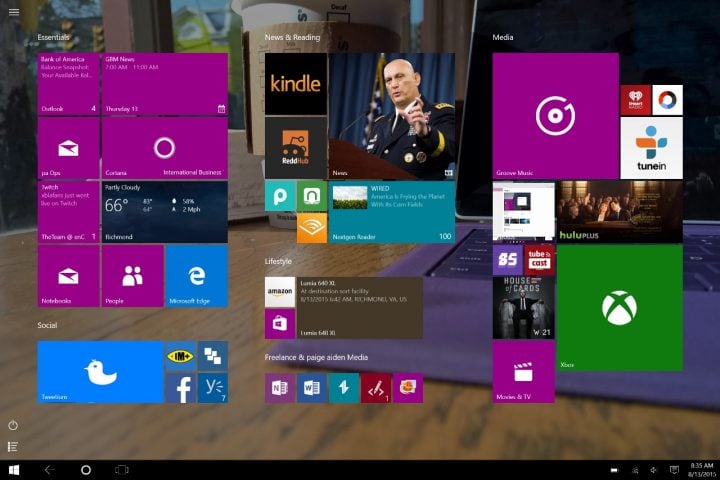Open the Lumia 640 XL shipment tile
The image size is (720, 480).
360,308
